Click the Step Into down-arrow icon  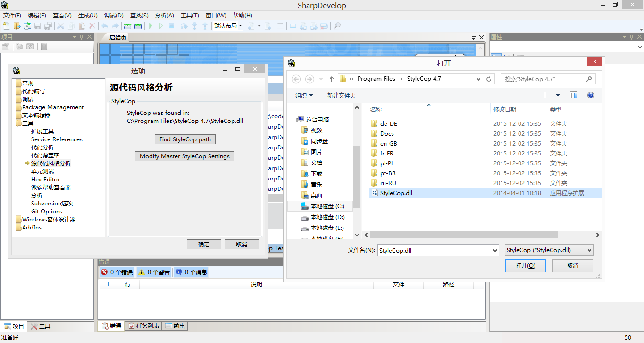click(194, 26)
